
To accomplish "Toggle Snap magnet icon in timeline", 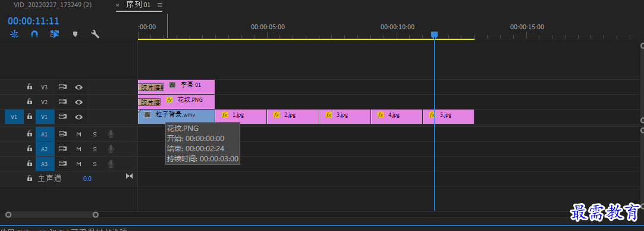I will pyautogui.click(x=34, y=34).
